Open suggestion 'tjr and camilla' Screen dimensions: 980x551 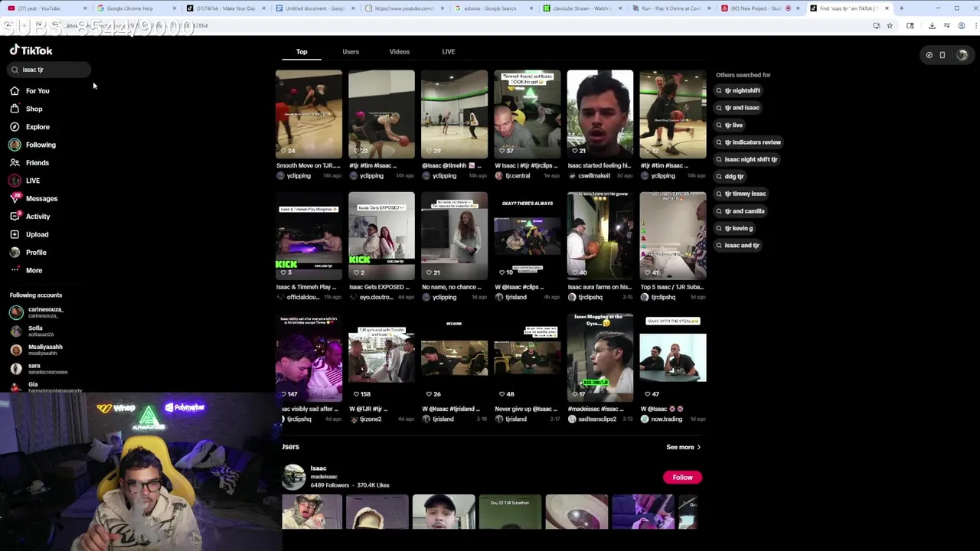[x=740, y=211]
